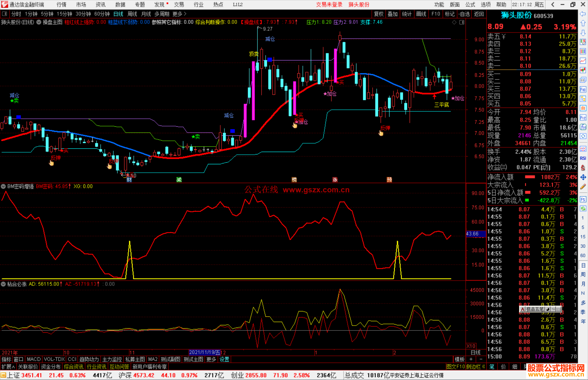Click the green refresh icon in sidebar
The image size is (588, 380).
coord(583,209)
